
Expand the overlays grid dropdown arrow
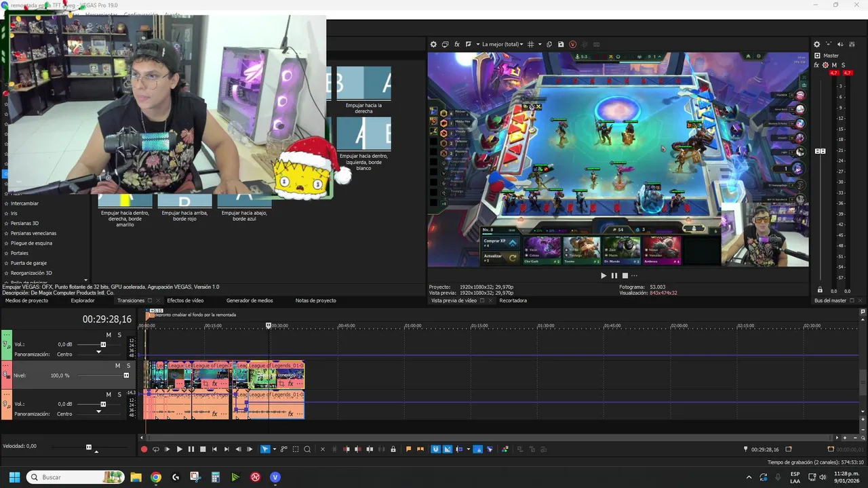click(x=540, y=45)
